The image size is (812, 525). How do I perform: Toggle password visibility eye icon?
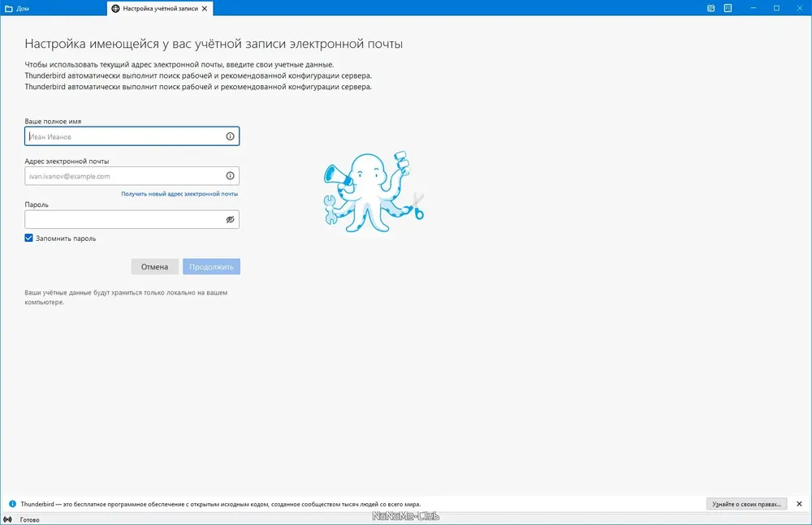point(230,220)
